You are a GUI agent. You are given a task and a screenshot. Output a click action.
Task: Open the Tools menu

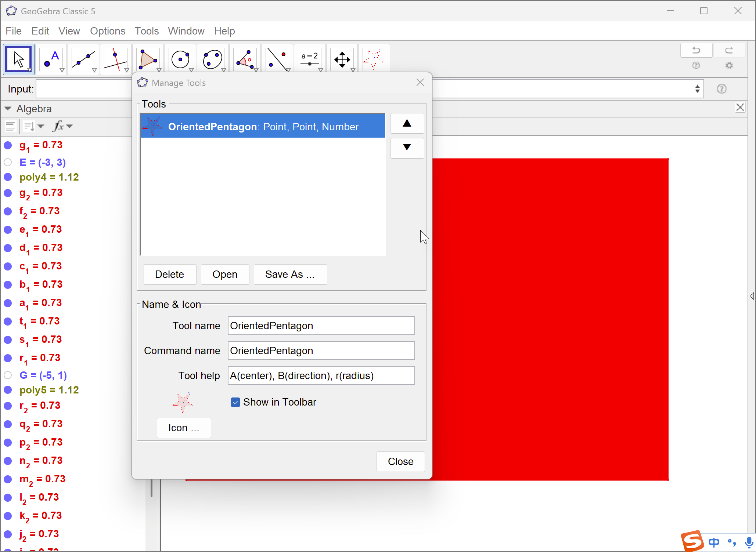coord(147,31)
